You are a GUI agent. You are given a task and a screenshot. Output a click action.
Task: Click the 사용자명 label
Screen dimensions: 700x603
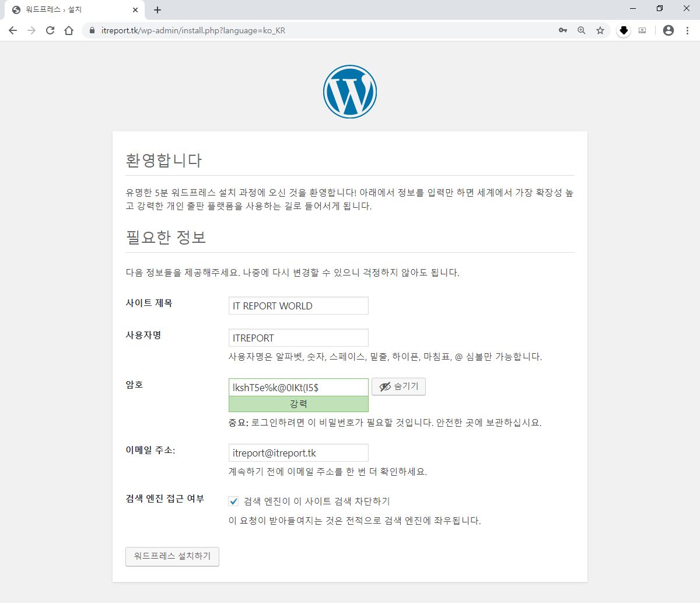coord(143,335)
